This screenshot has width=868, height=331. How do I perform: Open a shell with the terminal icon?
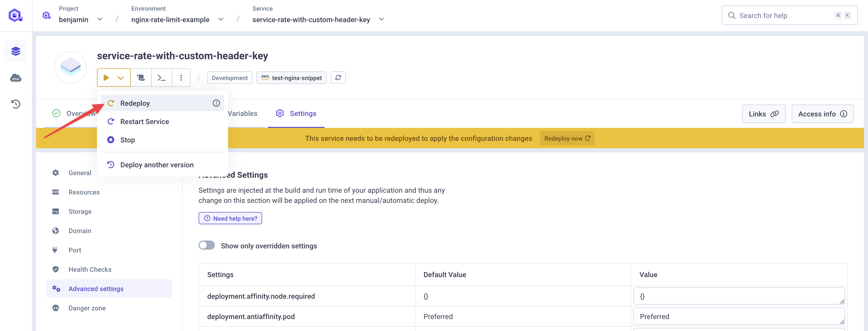(162, 77)
